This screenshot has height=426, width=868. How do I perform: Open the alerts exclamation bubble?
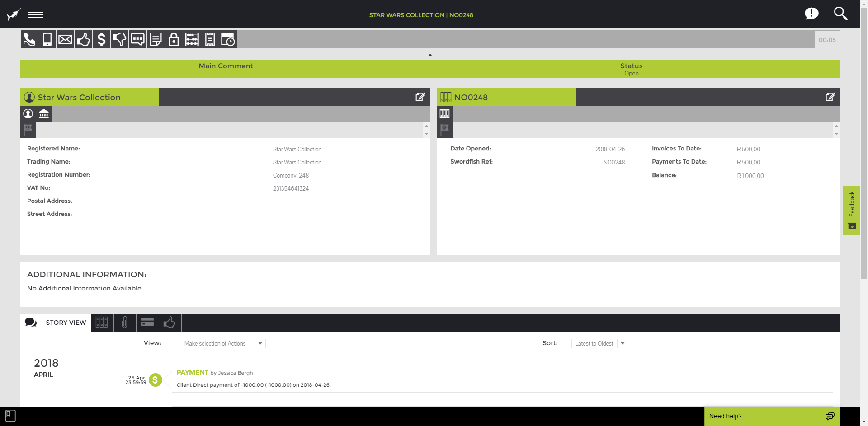[x=811, y=14]
